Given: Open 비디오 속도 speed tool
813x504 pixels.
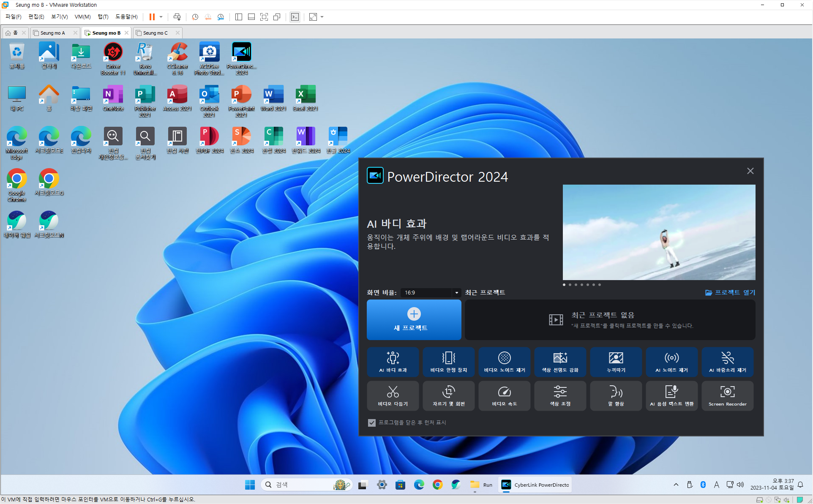Looking at the screenshot, I should click(504, 396).
